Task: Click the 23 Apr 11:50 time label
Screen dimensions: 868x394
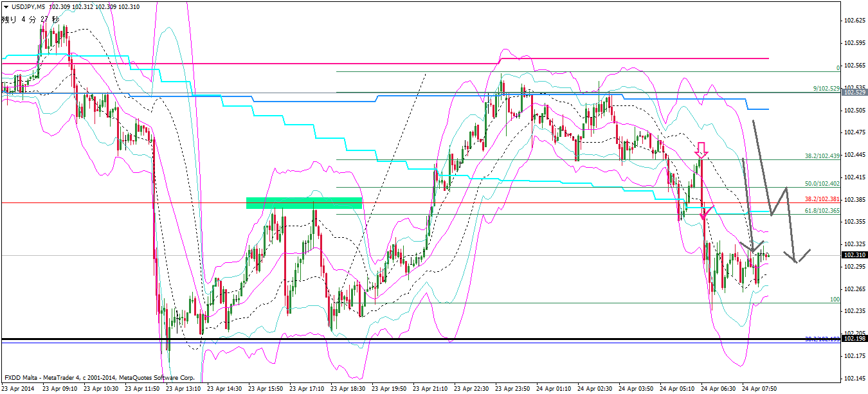Action: 142,389
